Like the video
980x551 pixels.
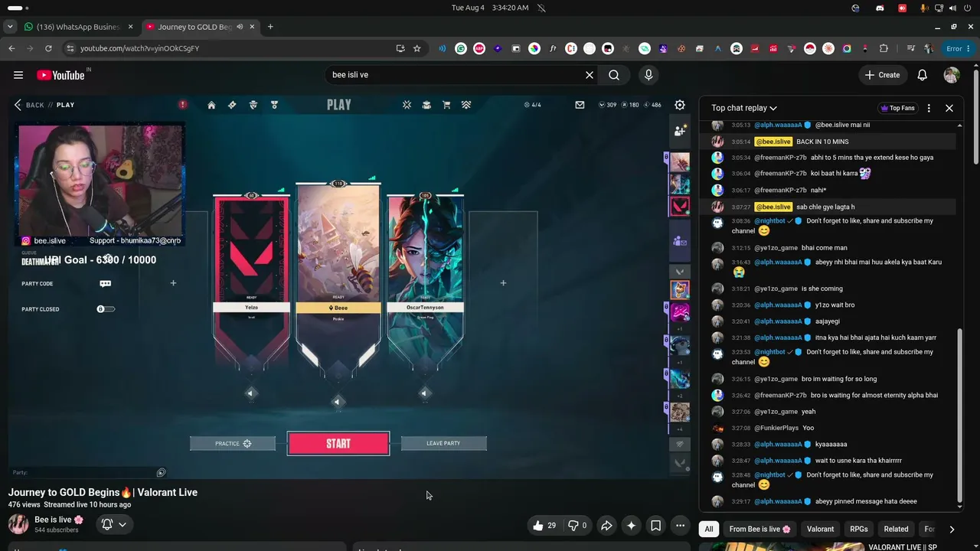544,525
